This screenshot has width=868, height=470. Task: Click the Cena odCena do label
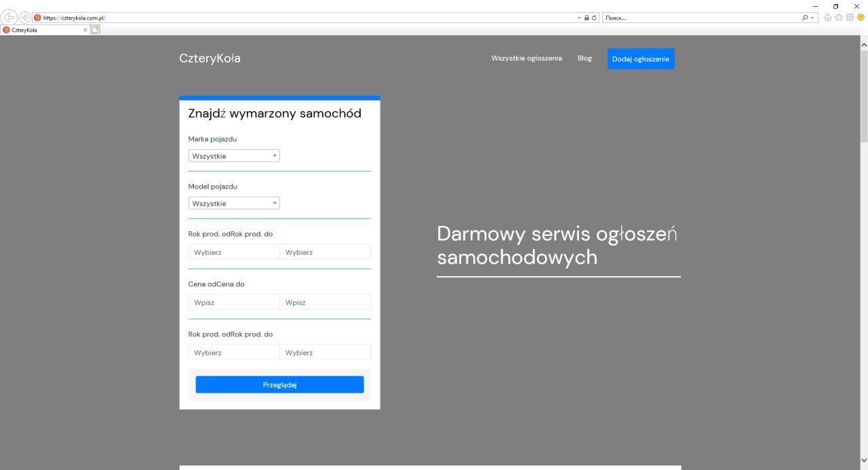pyautogui.click(x=216, y=284)
